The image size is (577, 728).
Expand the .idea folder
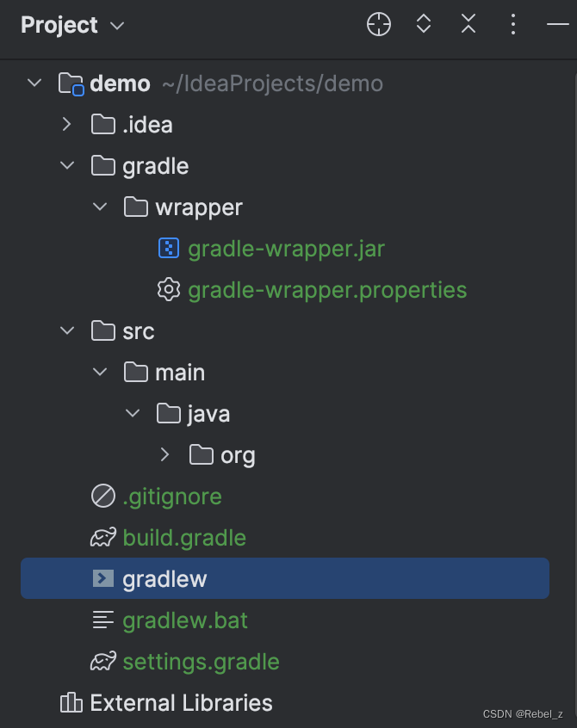[x=66, y=124]
